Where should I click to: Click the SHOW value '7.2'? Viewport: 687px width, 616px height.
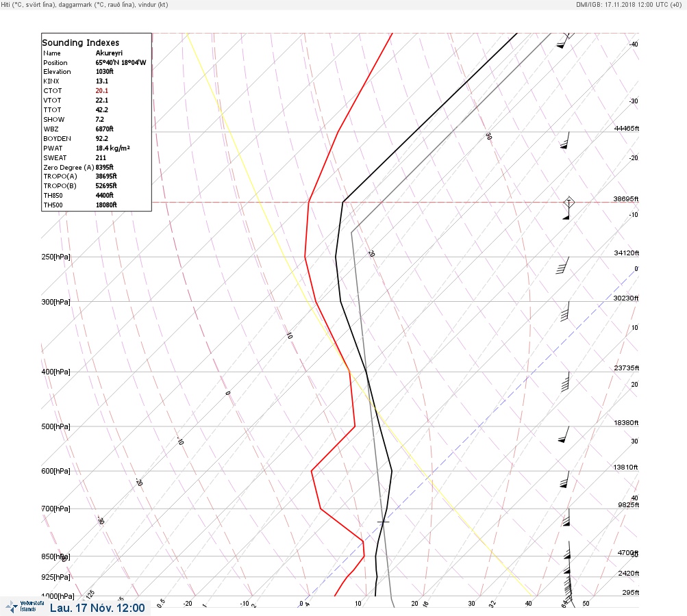(100, 120)
